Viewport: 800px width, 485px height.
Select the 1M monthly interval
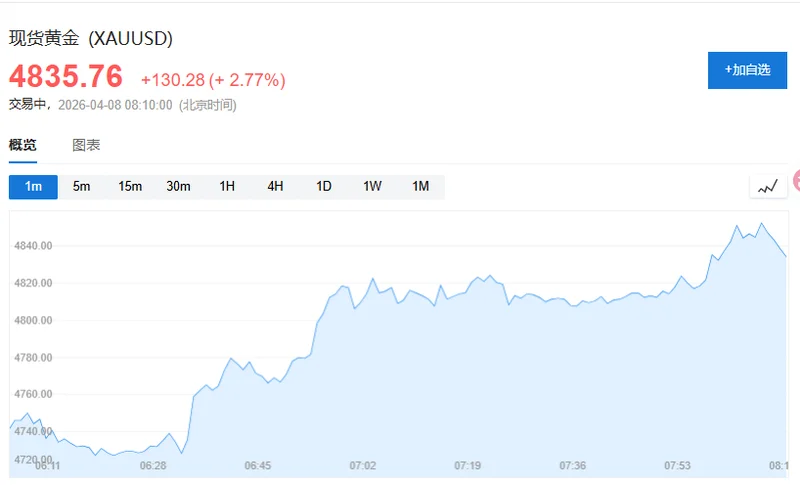click(420, 186)
